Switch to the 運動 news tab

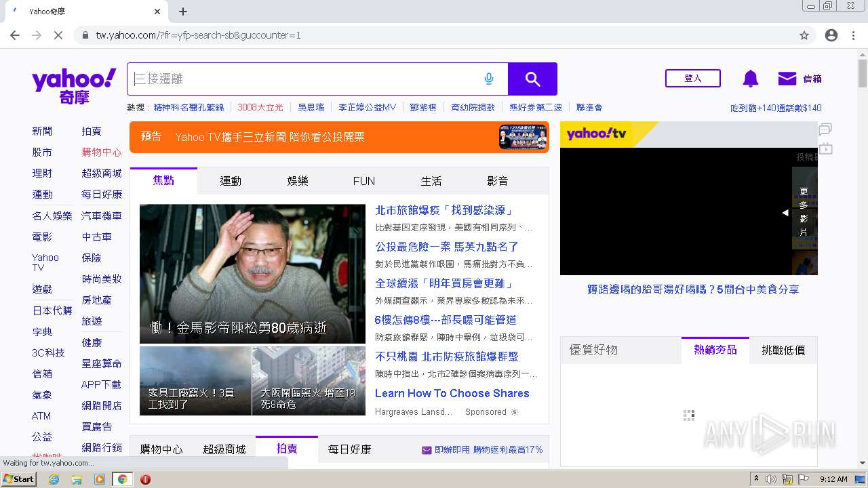click(x=231, y=181)
